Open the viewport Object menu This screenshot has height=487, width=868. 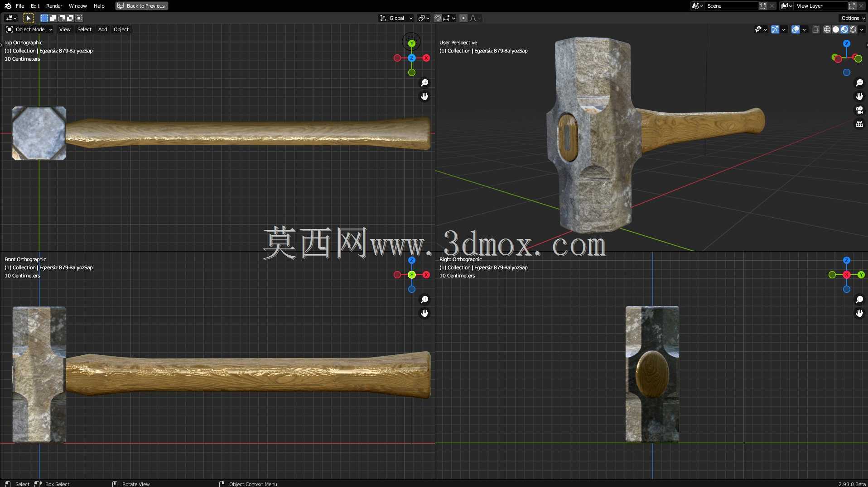click(x=121, y=29)
